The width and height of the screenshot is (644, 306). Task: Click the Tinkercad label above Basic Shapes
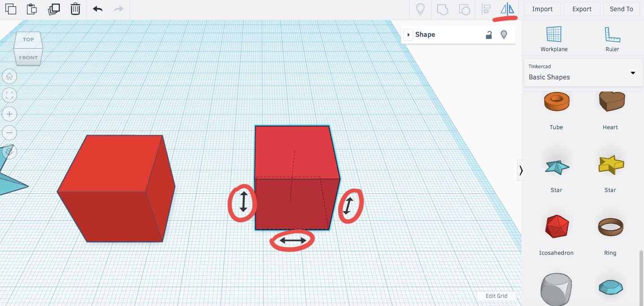pyautogui.click(x=539, y=66)
